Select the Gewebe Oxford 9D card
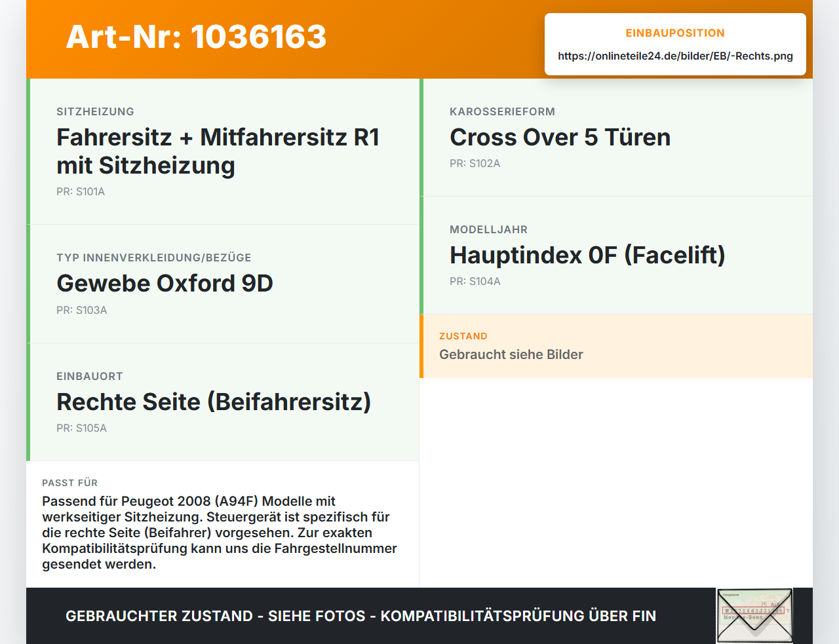839x644 pixels. click(x=223, y=284)
